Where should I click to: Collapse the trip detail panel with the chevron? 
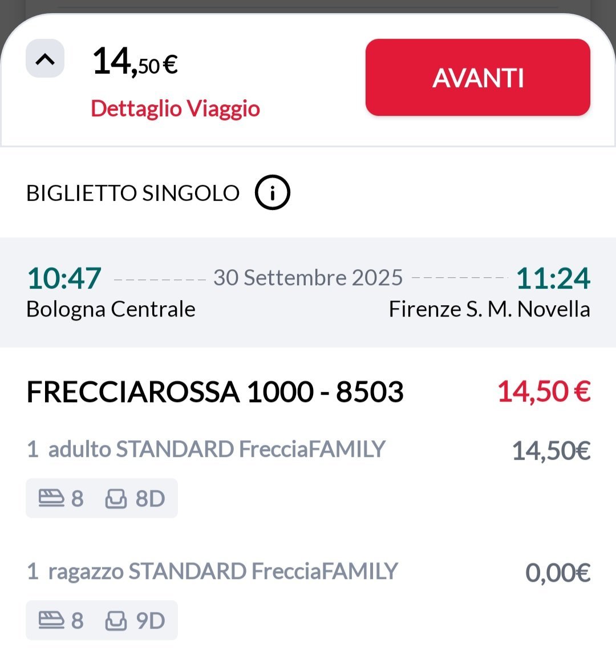click(45, 59)
